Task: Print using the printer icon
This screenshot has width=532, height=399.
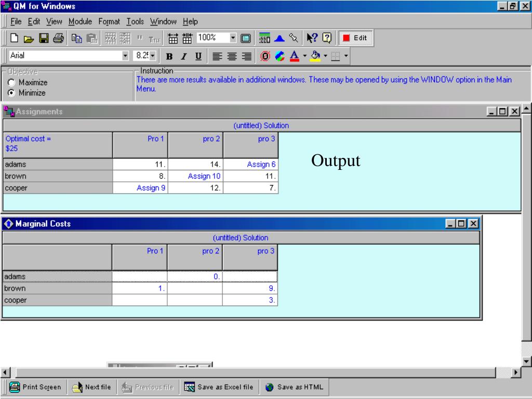Action: pos(58,38)
